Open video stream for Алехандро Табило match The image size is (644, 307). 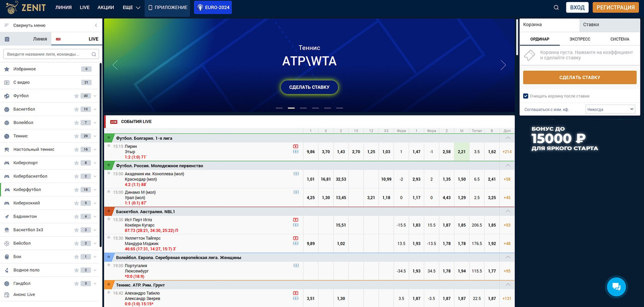[296, 293]
